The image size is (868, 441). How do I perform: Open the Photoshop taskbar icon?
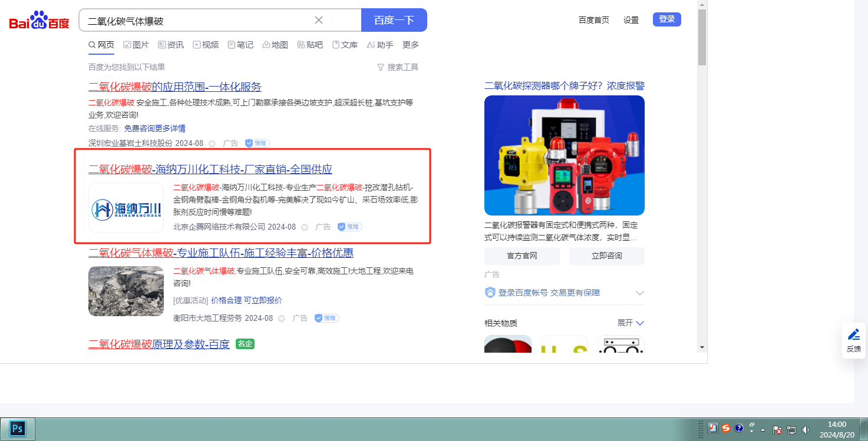coord(18,429)
